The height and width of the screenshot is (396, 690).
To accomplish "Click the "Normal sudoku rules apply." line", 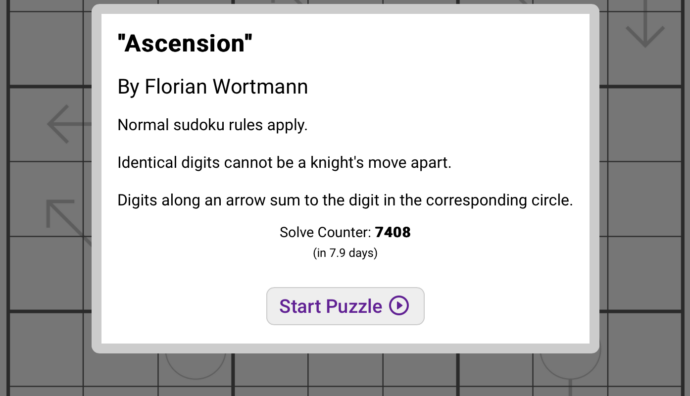I will tap(213, 125).
